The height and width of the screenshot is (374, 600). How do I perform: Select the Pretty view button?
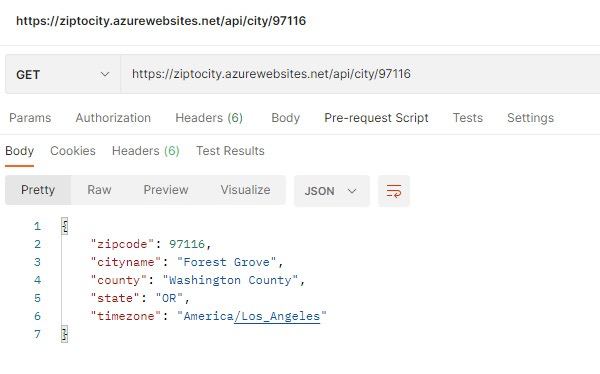click(38, 190)
